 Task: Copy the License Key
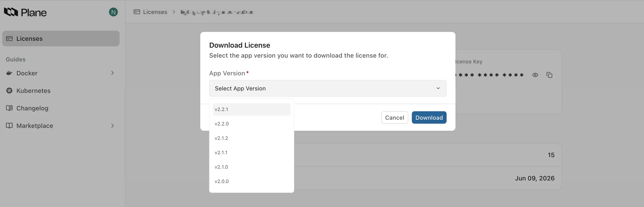[549, 75]
